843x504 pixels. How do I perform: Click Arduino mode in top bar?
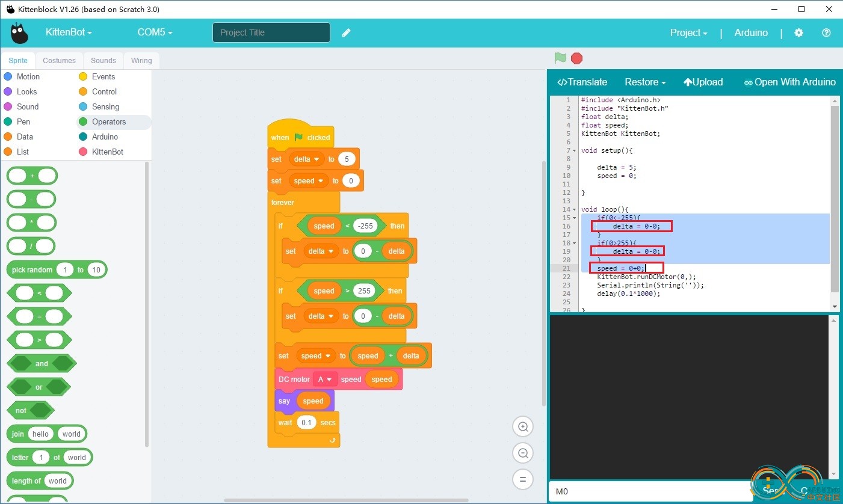click(751, 32)
